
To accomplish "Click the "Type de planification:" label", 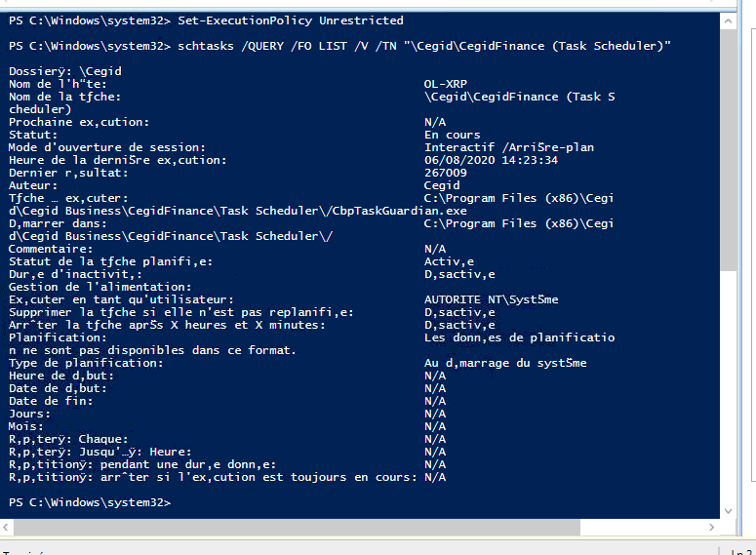I will tap(86, 363).
